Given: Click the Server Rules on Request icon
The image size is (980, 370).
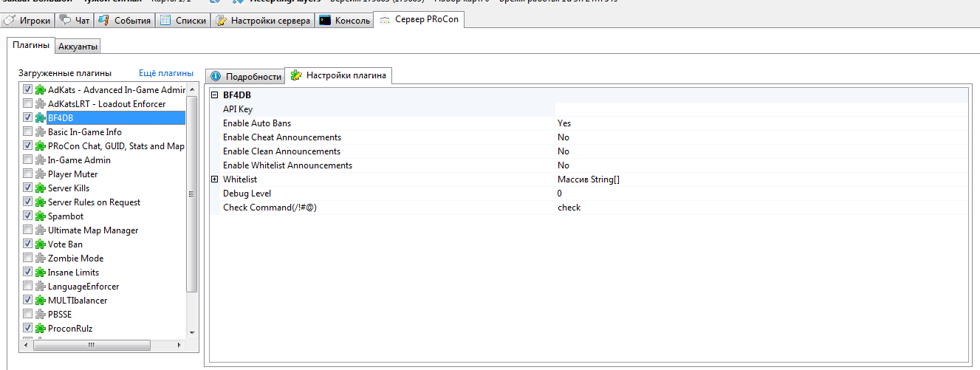Looking at the screenshot, I should coord(40,202).
